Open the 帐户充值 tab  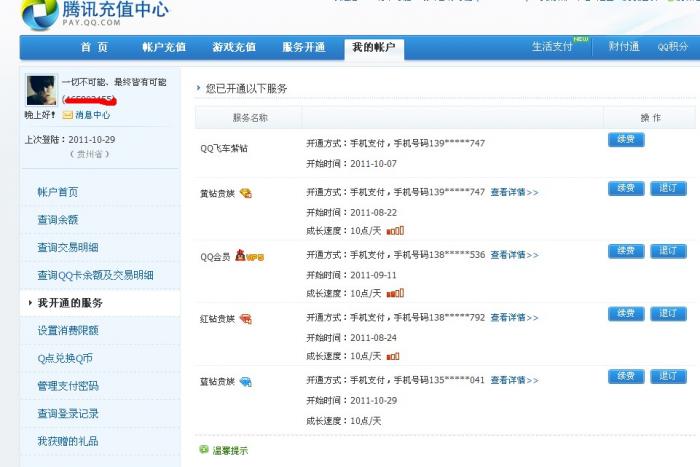pos(164,47)
